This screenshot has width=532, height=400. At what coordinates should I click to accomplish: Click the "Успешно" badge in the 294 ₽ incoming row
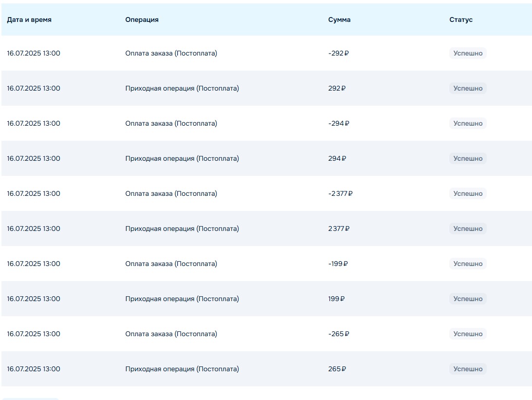pyautogui.click(x=468, y=158)
